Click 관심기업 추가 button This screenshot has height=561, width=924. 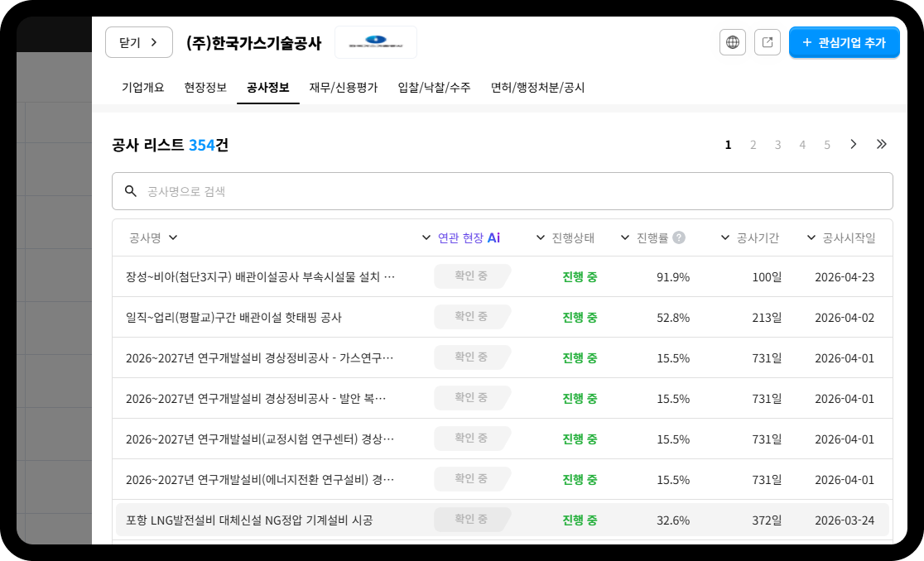click(844, 42)
